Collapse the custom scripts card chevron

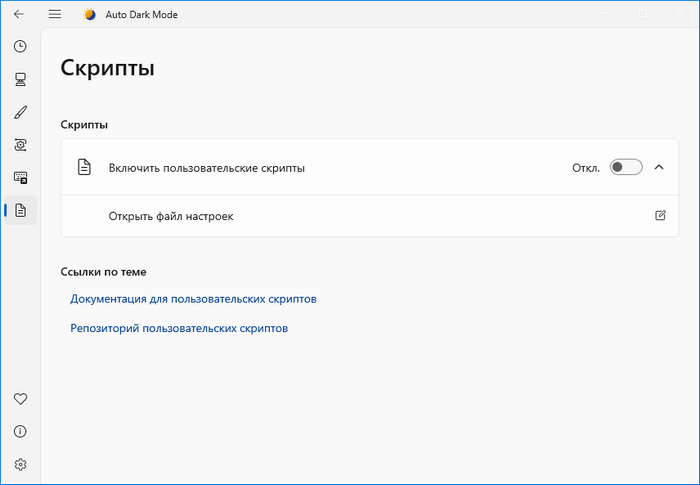pos(659,167)
